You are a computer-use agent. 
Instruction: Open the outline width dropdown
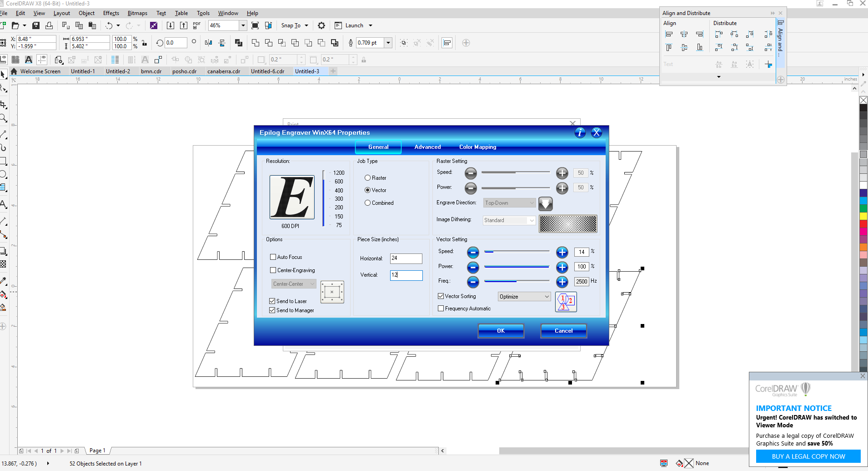pyautogui.click(x=388, y=43)
